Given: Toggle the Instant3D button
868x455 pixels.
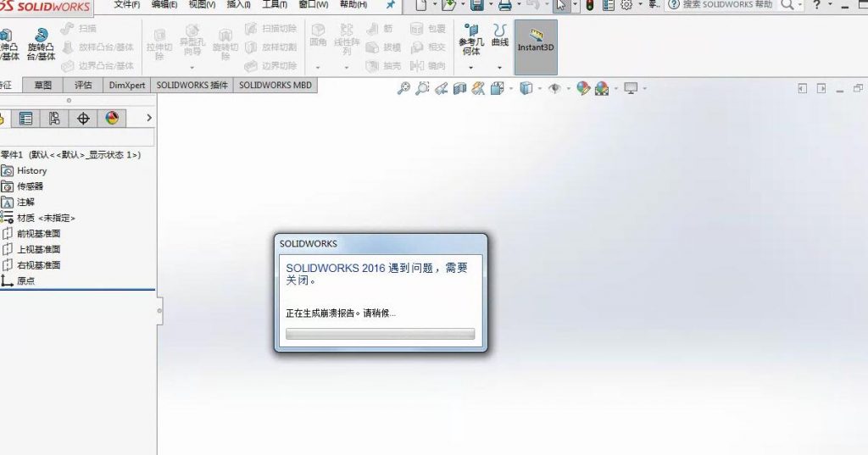Looking at the screenshot, I should coord(536,47).
